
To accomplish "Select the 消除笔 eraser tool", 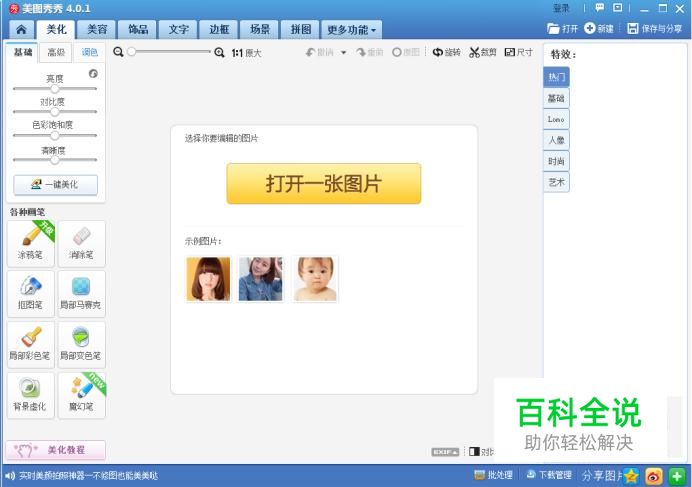I will pyautogui.click(x=82, y=244).
